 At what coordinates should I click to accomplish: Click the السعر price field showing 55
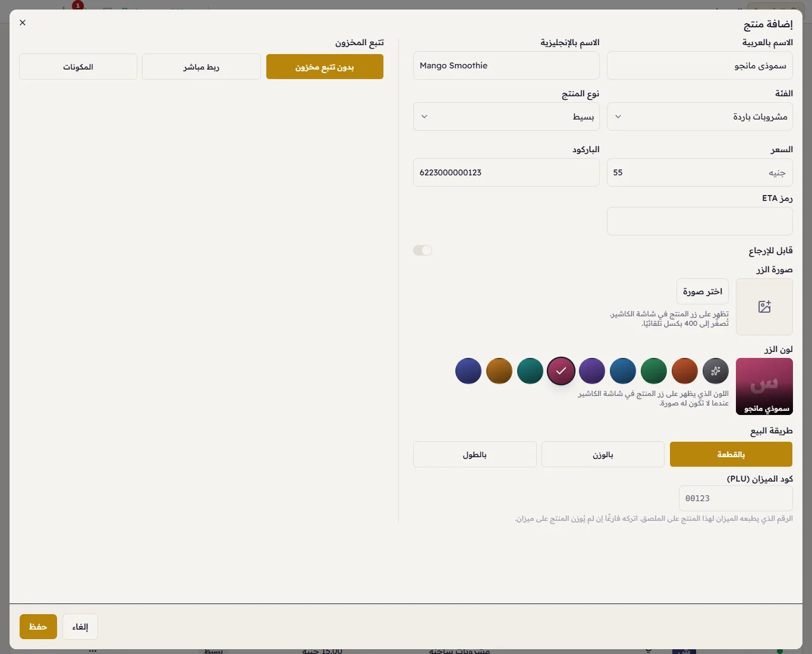click(x=700, y=172)
